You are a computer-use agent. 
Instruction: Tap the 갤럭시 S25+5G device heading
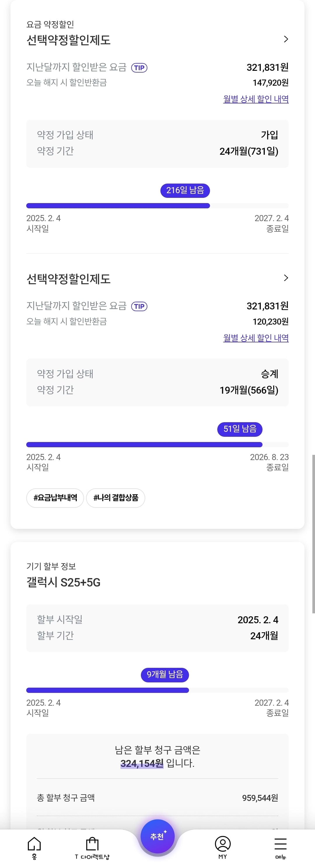pos(63,582)
